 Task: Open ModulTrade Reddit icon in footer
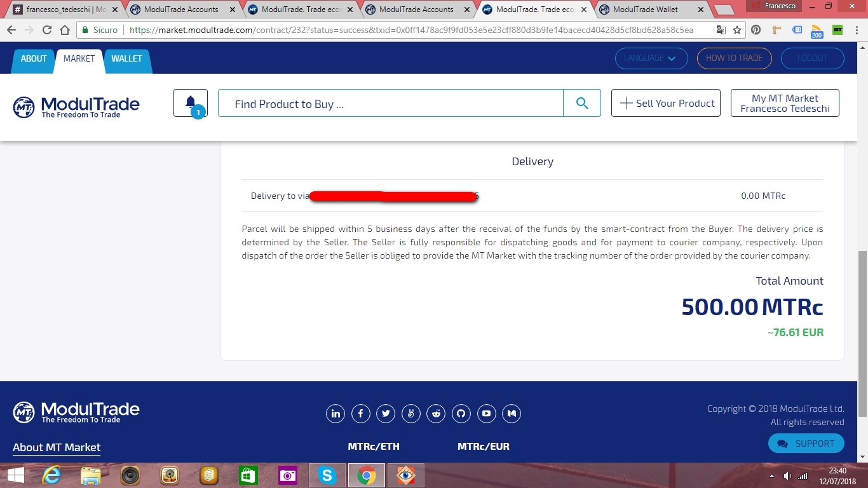coord(436,414)
